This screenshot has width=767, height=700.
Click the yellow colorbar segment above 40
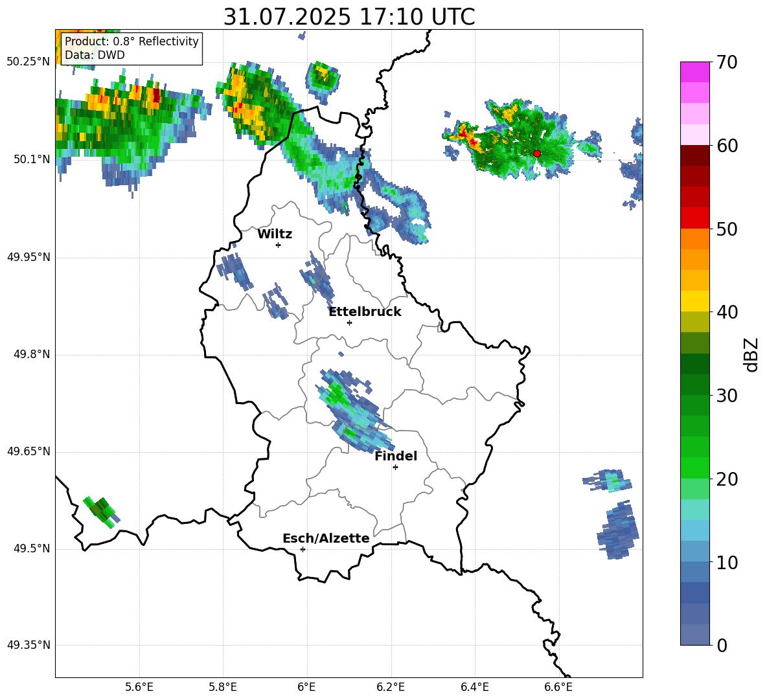(694, 301)
